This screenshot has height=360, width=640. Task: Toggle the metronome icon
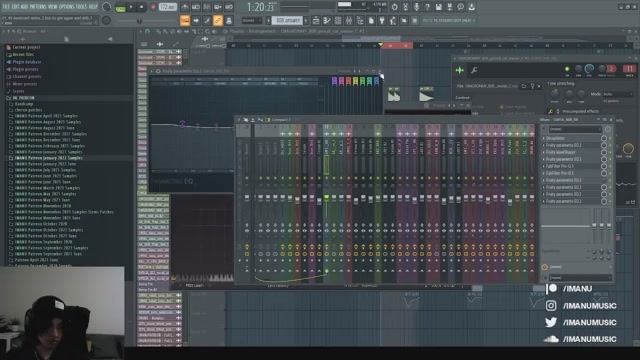[185, 7]
